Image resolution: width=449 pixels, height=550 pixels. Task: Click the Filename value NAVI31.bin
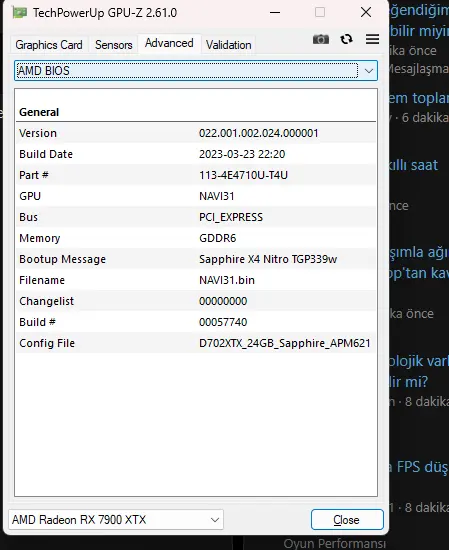(227, 280)
